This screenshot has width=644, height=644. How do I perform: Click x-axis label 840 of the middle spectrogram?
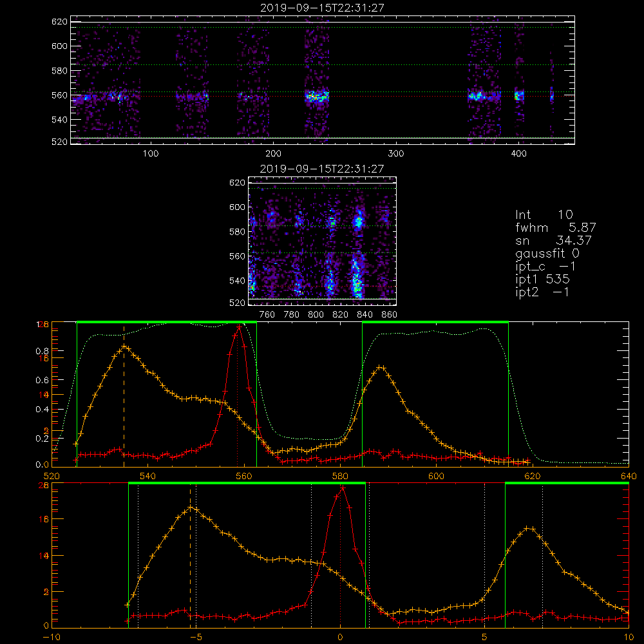coord(365,315)
